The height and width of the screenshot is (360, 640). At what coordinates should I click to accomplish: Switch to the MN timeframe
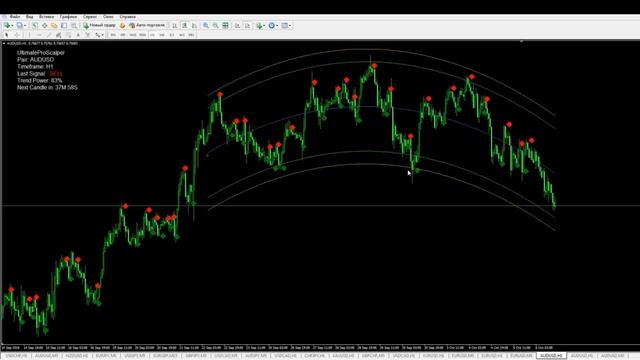(191, 35)
